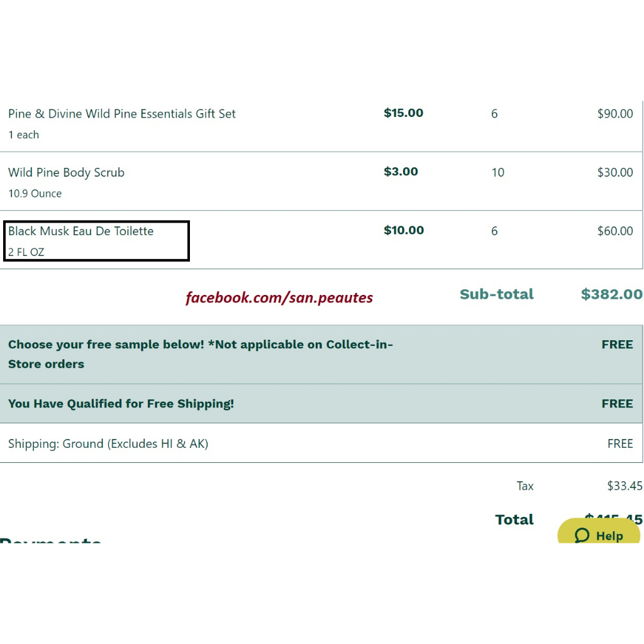Select Shipping: Ground (Excludes HI & AK) row

click(x=108, y=443)
